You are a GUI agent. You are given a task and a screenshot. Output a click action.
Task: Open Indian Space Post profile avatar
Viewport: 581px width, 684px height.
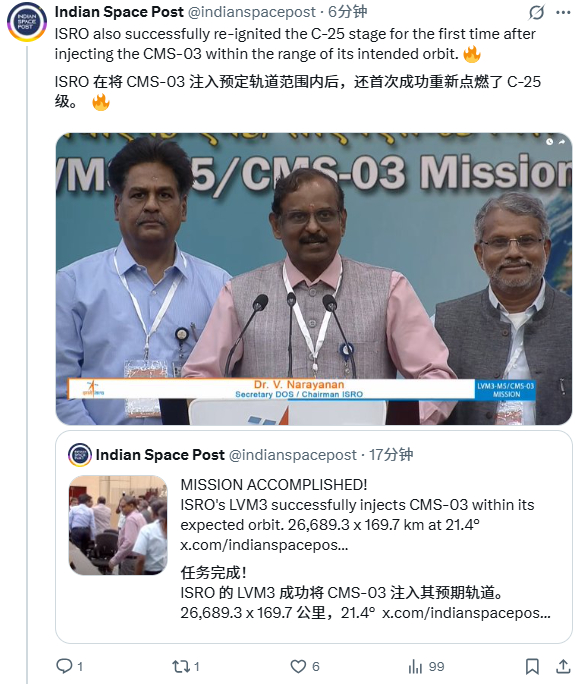[x=27, y=22]
